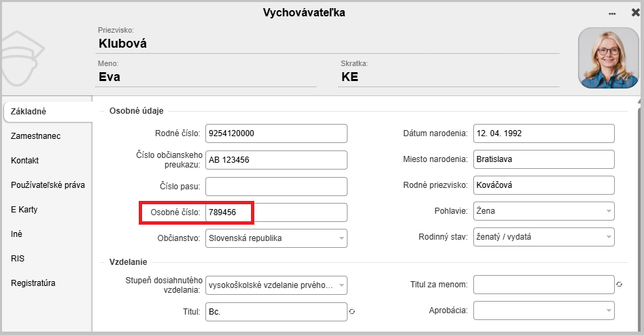The height and width of the screenshot is (335, 644).
Task: Select the Používateľské práva tab
Action: [48, 185]
